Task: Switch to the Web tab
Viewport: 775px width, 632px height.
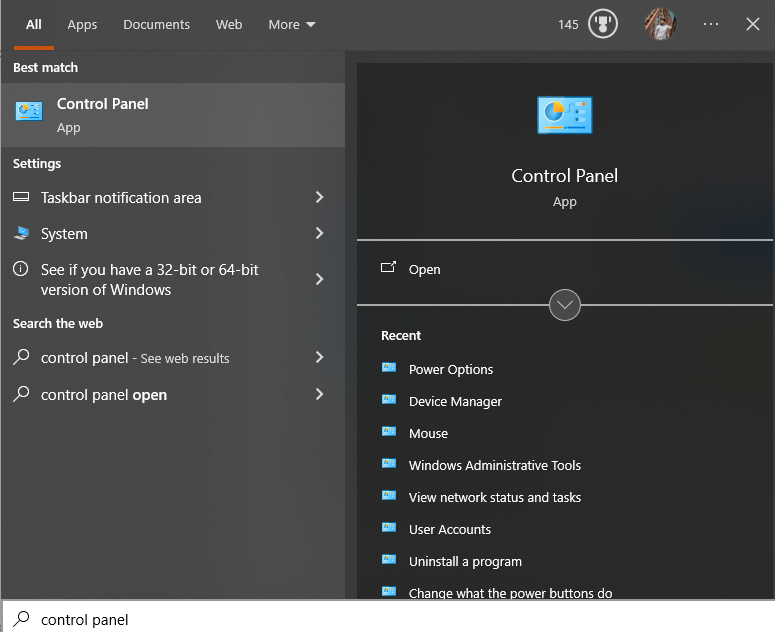Action: 229,25
